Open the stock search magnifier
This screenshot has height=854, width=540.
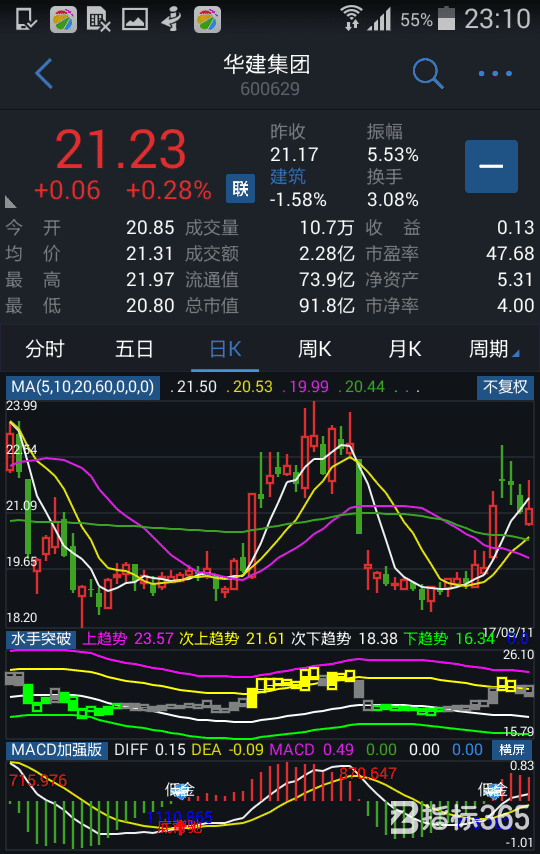(x=428, y=73)
